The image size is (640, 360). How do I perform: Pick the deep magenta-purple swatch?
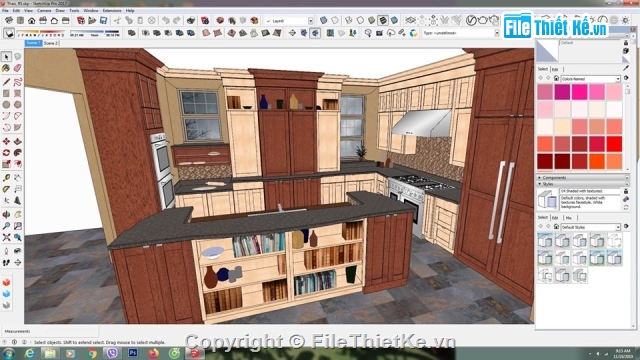562,92
